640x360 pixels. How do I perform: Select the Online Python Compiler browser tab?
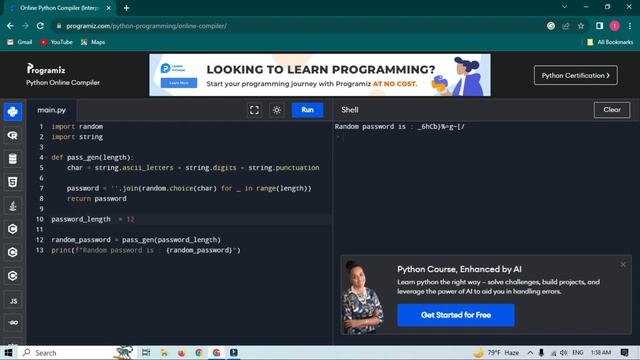[59, 8]
